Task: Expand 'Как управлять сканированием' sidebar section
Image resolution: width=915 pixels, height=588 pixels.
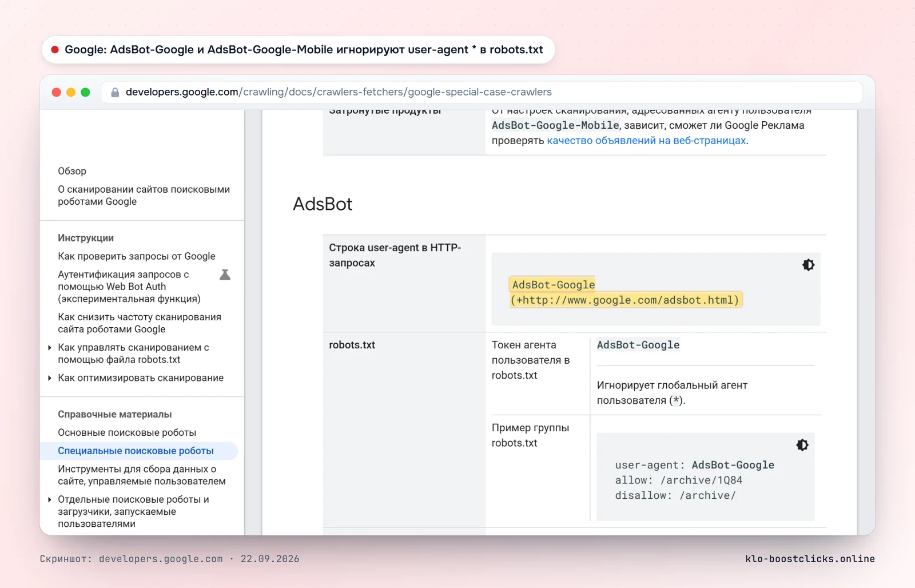Action: point(50,348)
